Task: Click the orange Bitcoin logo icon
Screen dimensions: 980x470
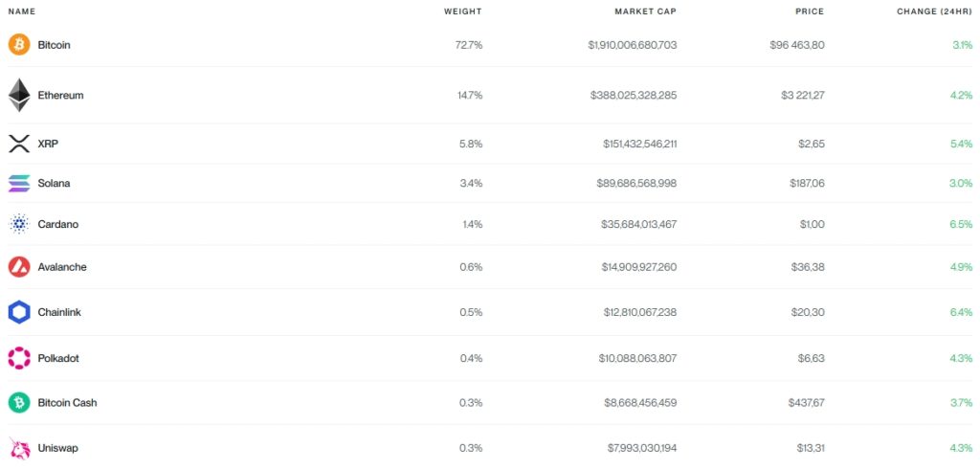Action: [19, 45]
